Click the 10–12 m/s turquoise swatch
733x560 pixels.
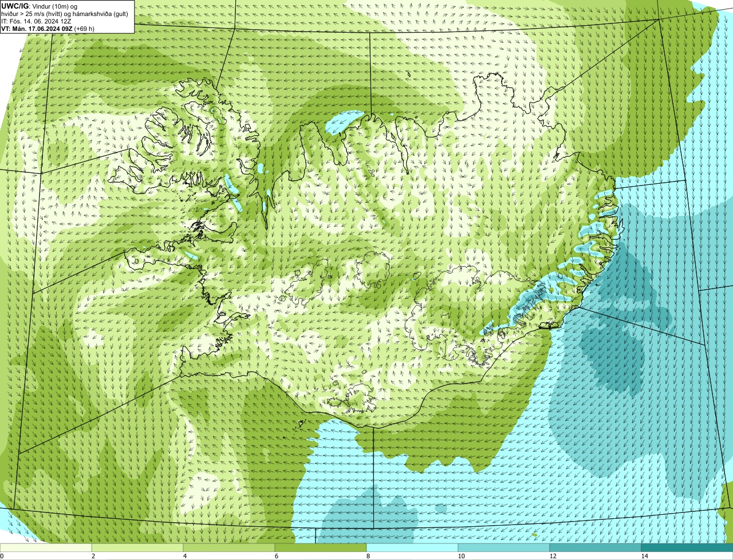click(x=504, y=547)
